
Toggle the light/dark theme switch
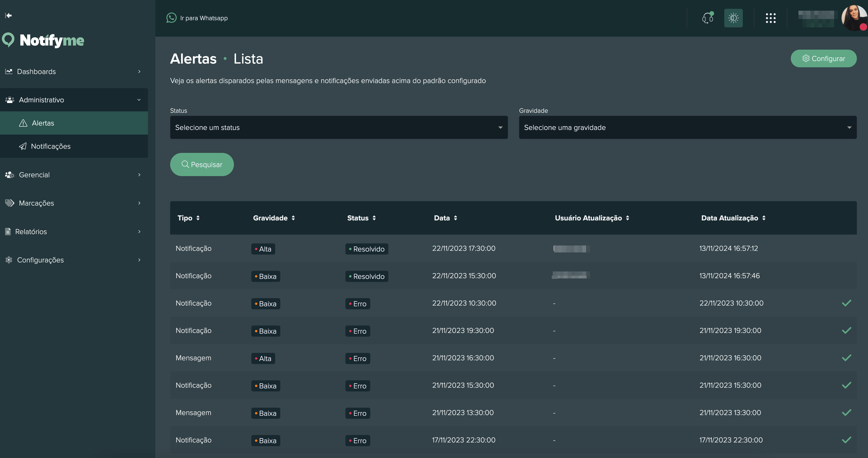coord(733,18)
